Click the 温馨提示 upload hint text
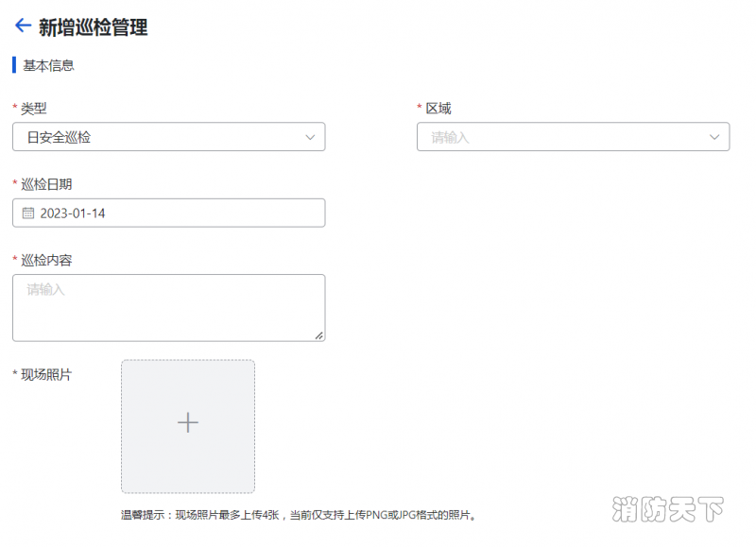 click(x=299, y=516)
